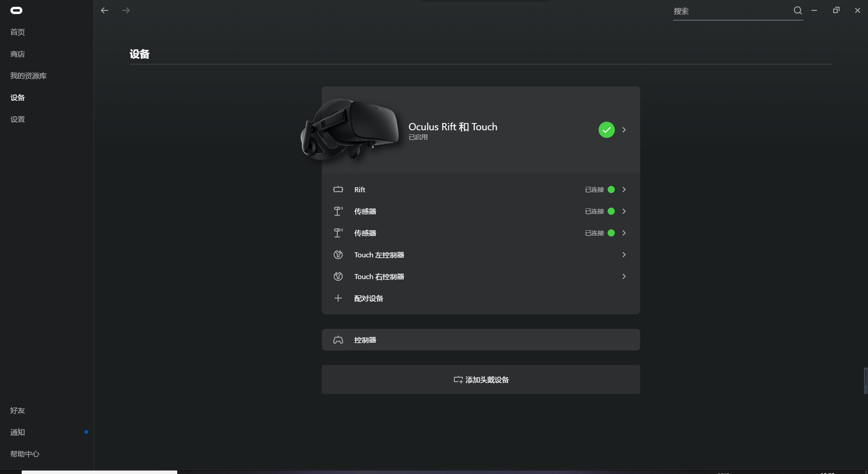Expand Oculus Rift 和 Touch details chevron
This screenshot has width=868, height=474.
pos(624,130)
